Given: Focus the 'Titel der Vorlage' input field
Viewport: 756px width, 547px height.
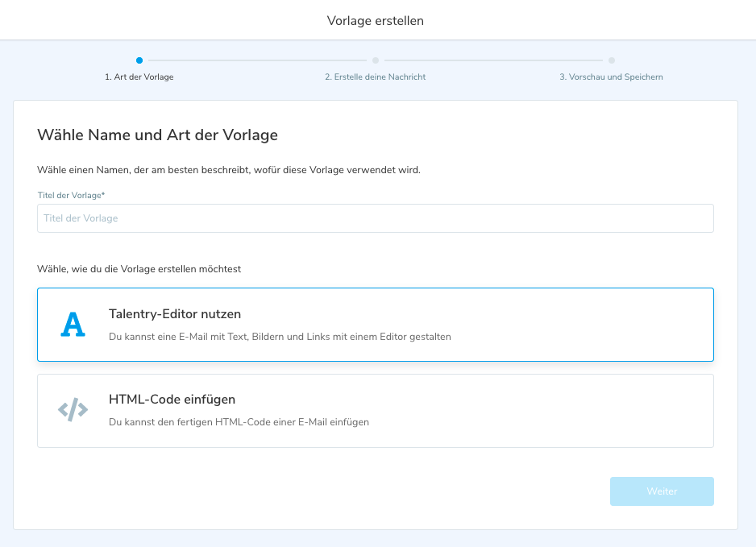Looking at the screenshot, I should 375,218.
